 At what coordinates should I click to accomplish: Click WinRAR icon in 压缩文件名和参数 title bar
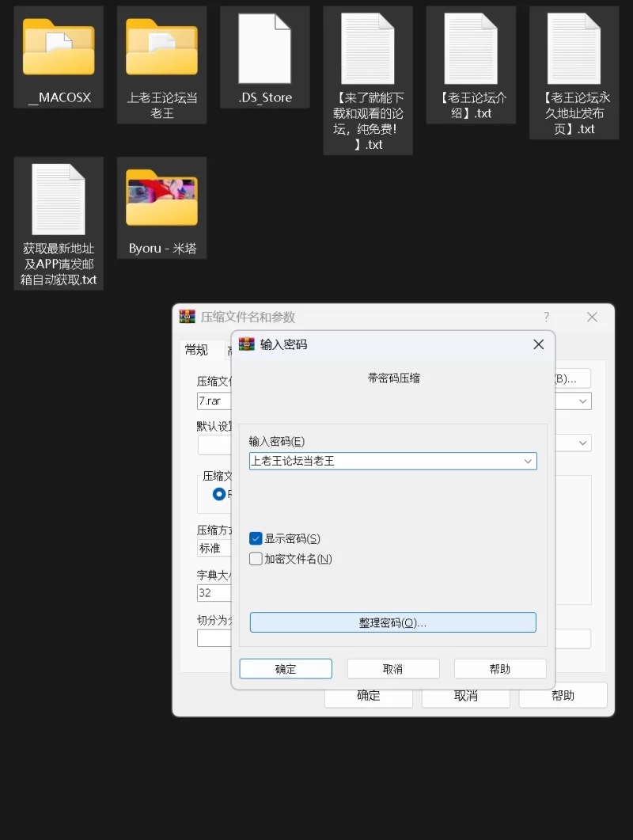(188, 316)
